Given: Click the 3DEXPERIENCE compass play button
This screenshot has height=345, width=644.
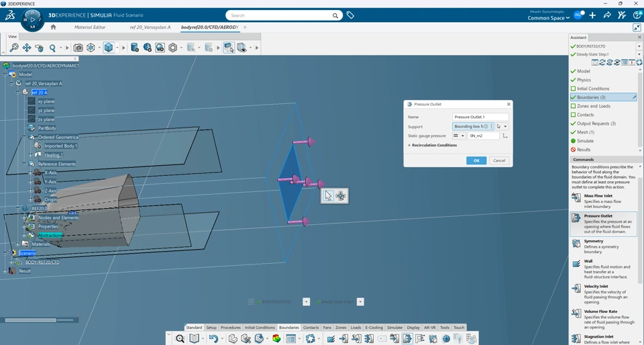Looking at the screenshot, I should pyautogui.click(x=33, y=19).
